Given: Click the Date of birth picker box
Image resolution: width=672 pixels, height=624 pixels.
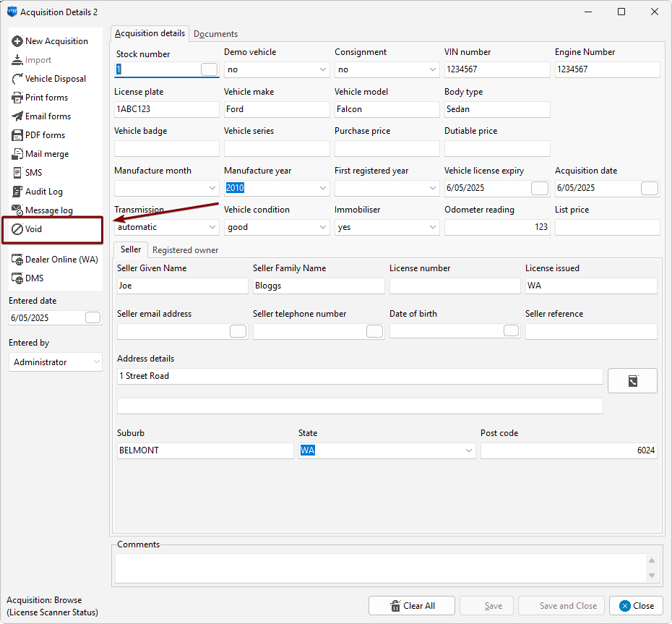Looking at the screenshot, I should (511, 330).
